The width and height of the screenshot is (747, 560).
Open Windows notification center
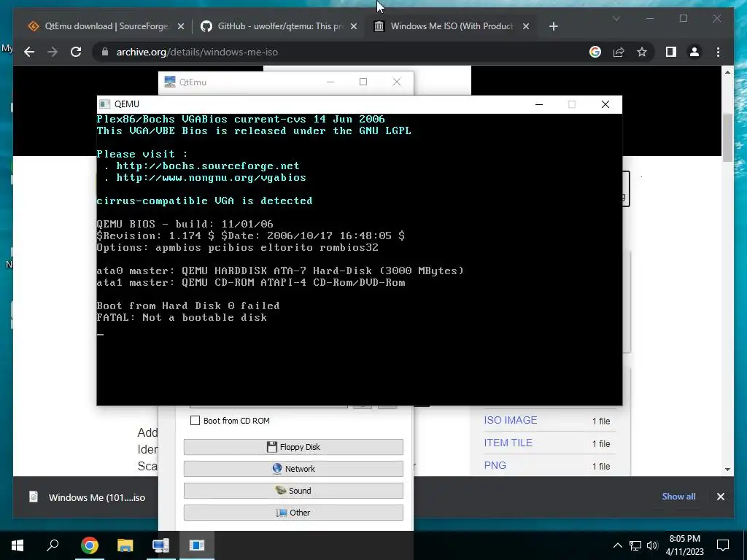(723, 545)
